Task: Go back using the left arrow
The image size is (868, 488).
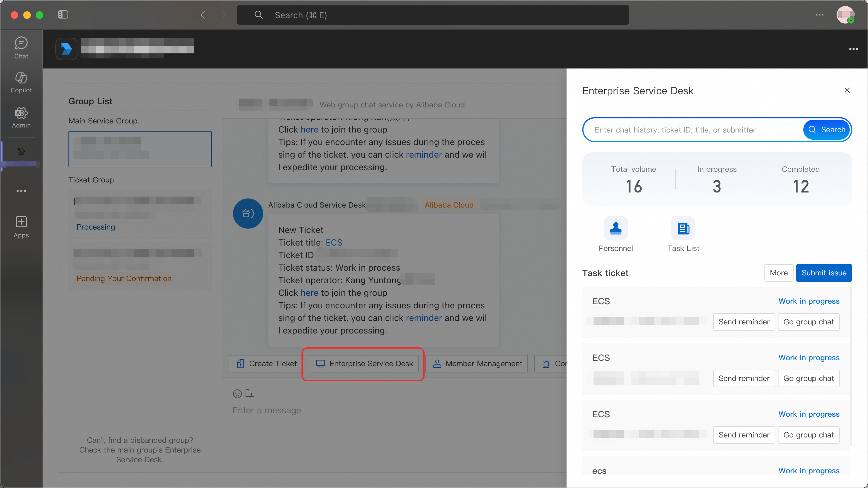Action: 203,14
